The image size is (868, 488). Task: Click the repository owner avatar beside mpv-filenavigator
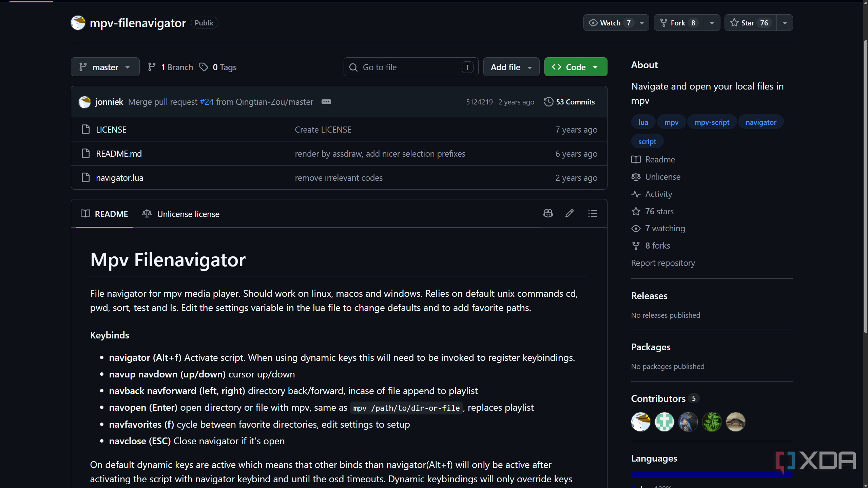[78, 23]
